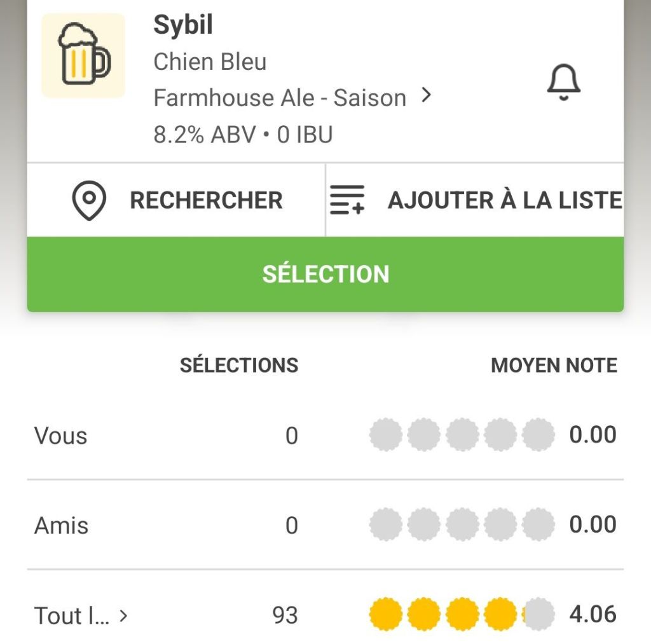Select the MOYEN NOTE column header

click(554, 366)
